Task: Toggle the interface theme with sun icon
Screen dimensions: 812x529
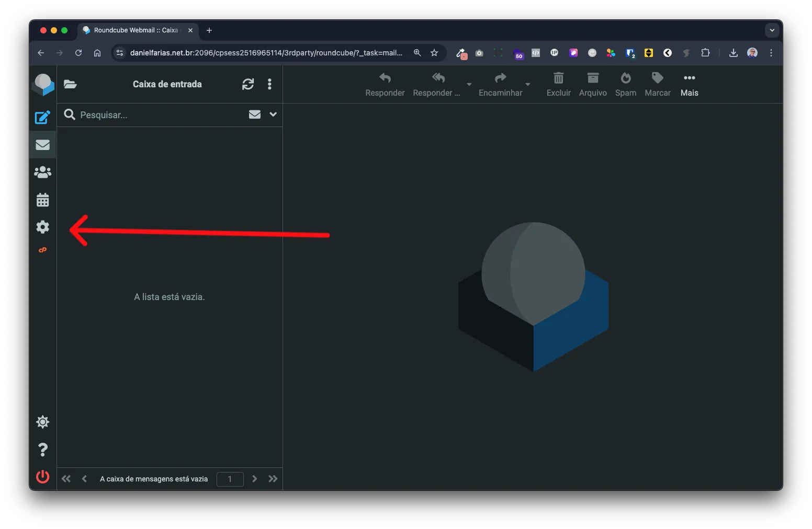Action: (42, 422)
